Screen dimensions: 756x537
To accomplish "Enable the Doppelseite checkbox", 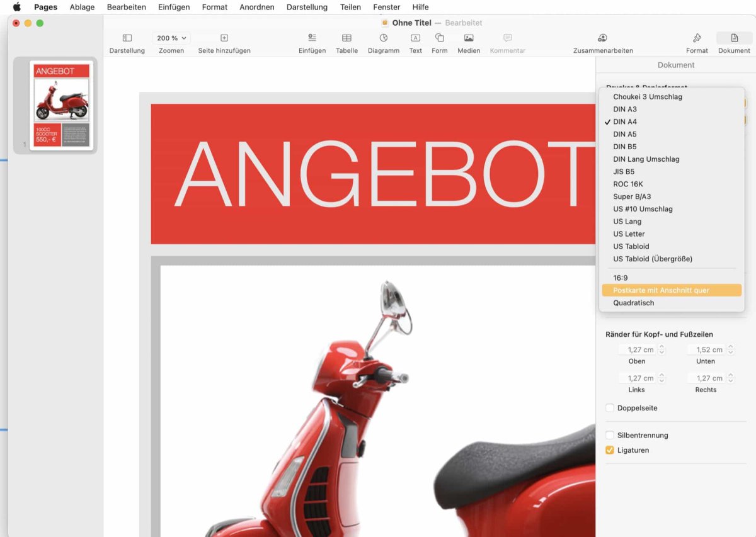I will pos(610,408).
